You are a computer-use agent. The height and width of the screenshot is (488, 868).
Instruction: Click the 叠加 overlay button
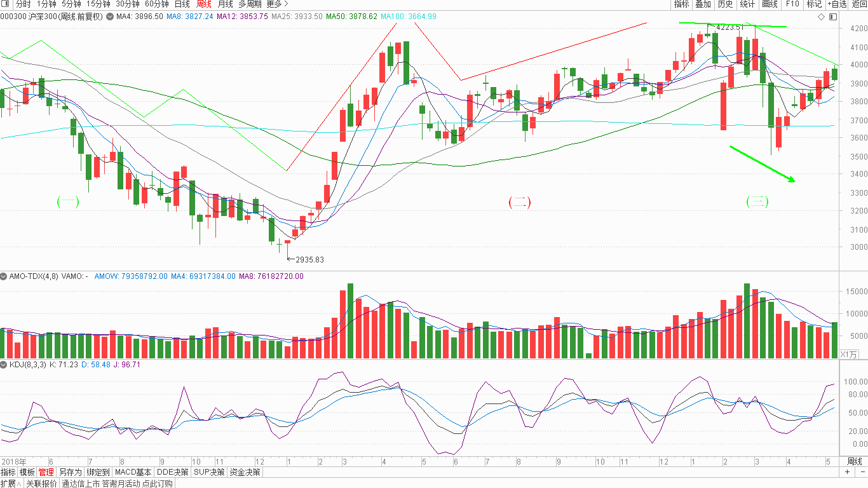coord(703,4)
